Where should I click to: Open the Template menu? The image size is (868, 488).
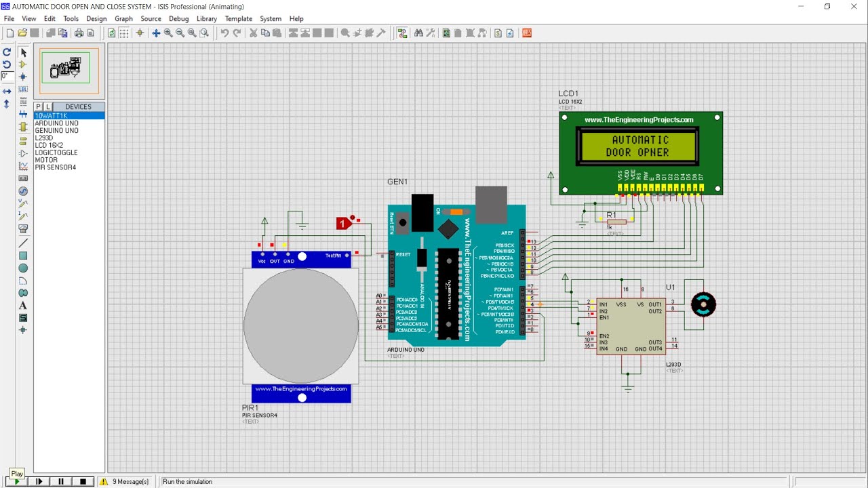[x=239, y=19]
